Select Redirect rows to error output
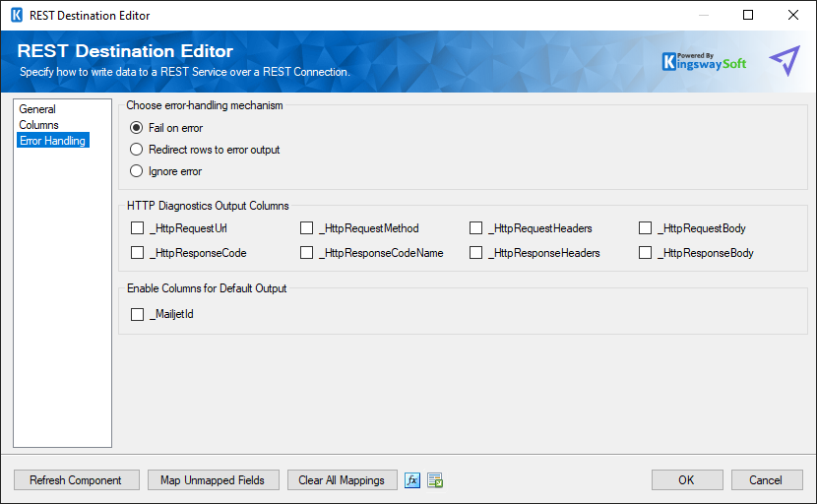This screenshot has height=504, width=817. [136, 150]
